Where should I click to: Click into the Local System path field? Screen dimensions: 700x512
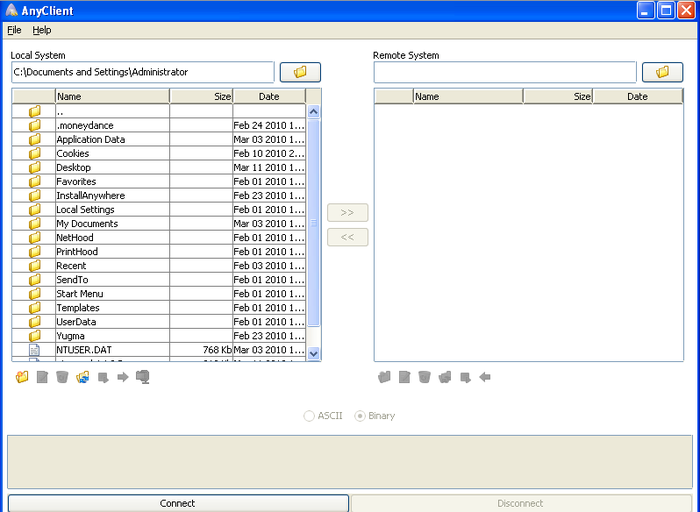pyautogui.click(x=142, y=72)
